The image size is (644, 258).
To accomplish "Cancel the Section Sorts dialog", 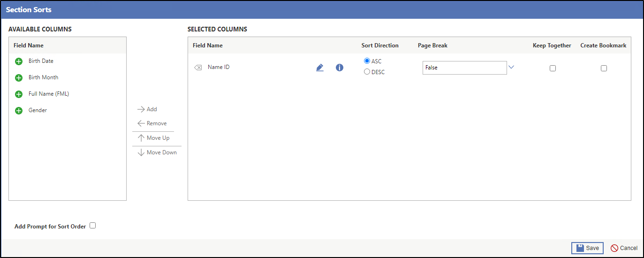I will [x=624, y=248].
